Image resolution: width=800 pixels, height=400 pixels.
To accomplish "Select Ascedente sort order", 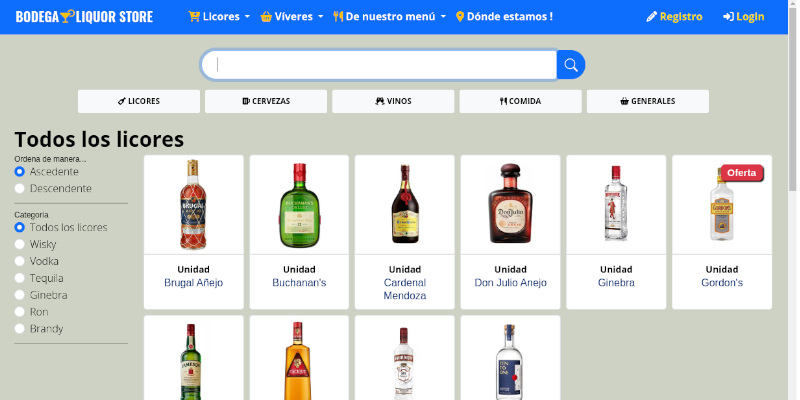I will point(19,171).
